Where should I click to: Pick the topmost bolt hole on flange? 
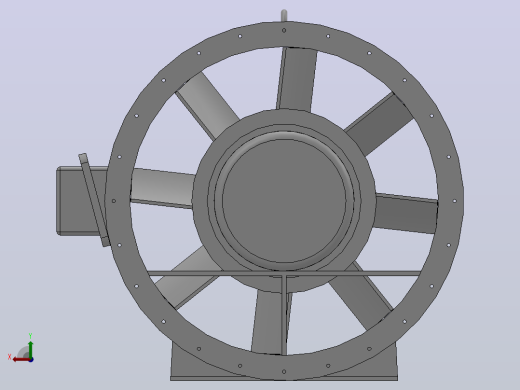coord(284,30)
